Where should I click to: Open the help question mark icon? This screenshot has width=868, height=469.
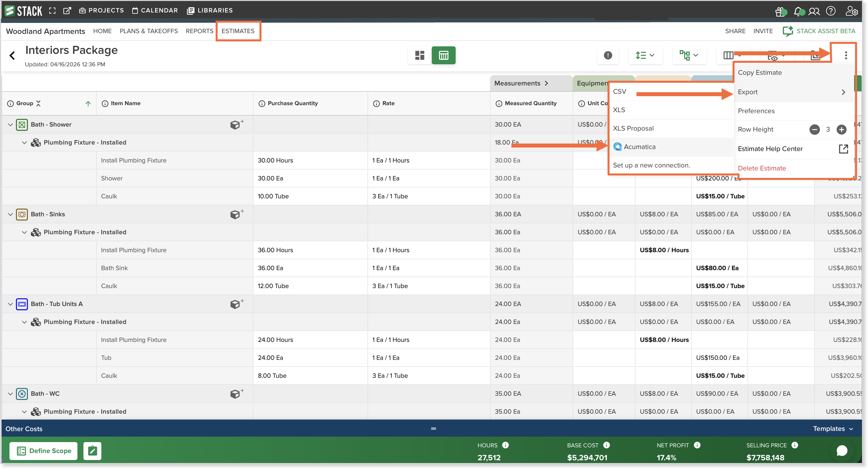click(831, 11)
